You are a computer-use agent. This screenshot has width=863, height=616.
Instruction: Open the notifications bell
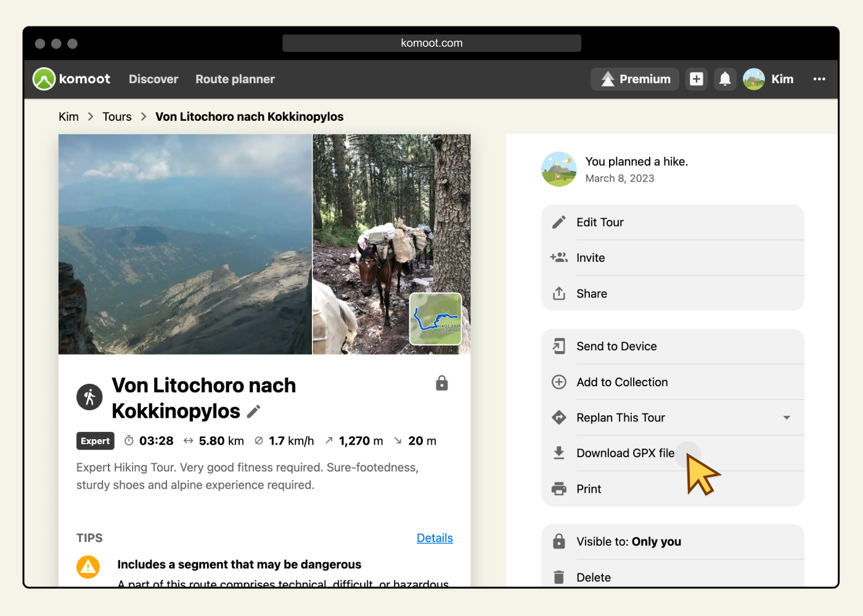coord(725,79)
